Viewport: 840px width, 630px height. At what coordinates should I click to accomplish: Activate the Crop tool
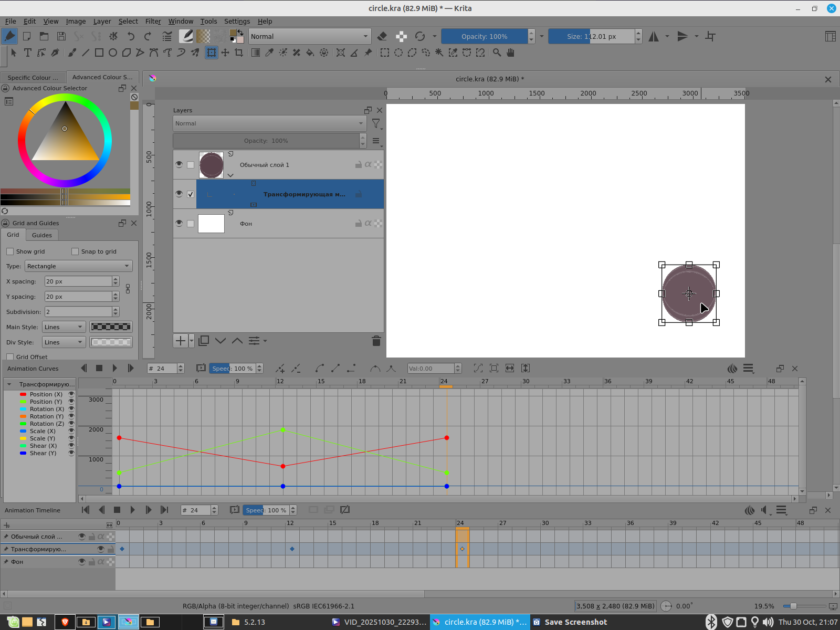point(239,52)
